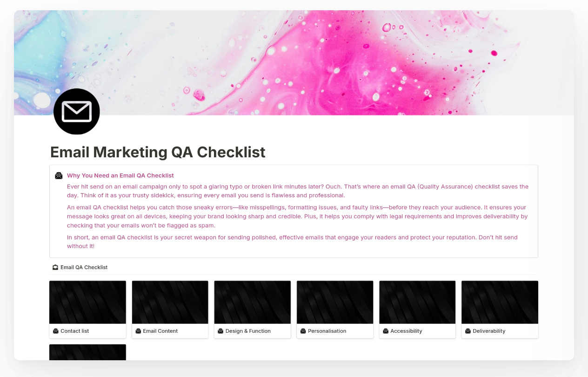
Task: Click the small icon next to Email Content
Action: [x=138, y=331]
